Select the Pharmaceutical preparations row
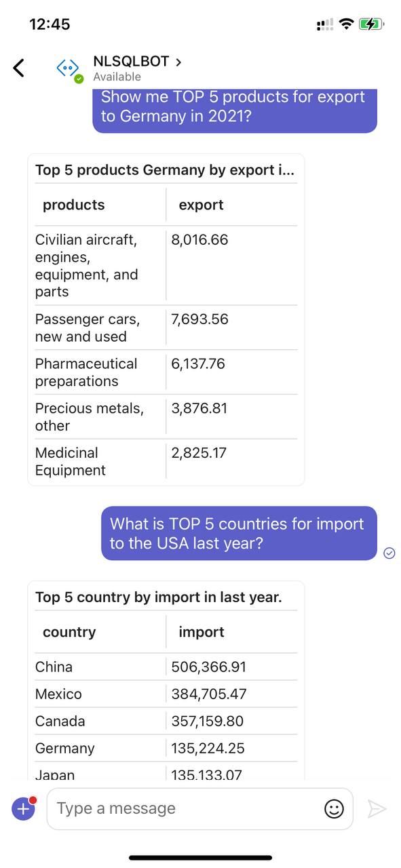 [166, 372]
